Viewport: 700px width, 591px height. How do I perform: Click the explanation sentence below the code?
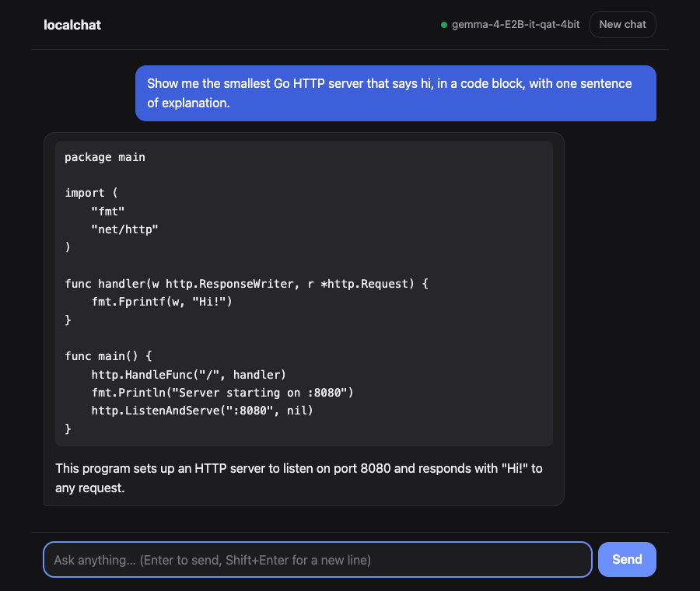coord(299,478)
